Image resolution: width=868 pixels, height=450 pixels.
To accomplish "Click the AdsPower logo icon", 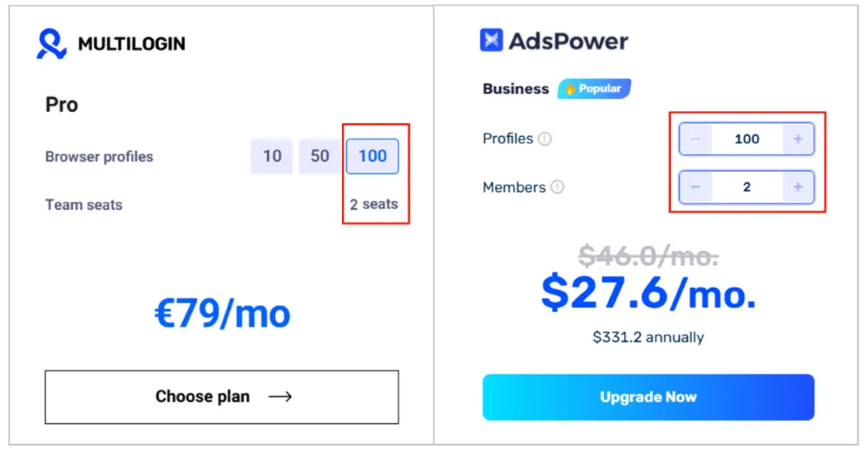I will pyautogui.click(x=491, y=41).
